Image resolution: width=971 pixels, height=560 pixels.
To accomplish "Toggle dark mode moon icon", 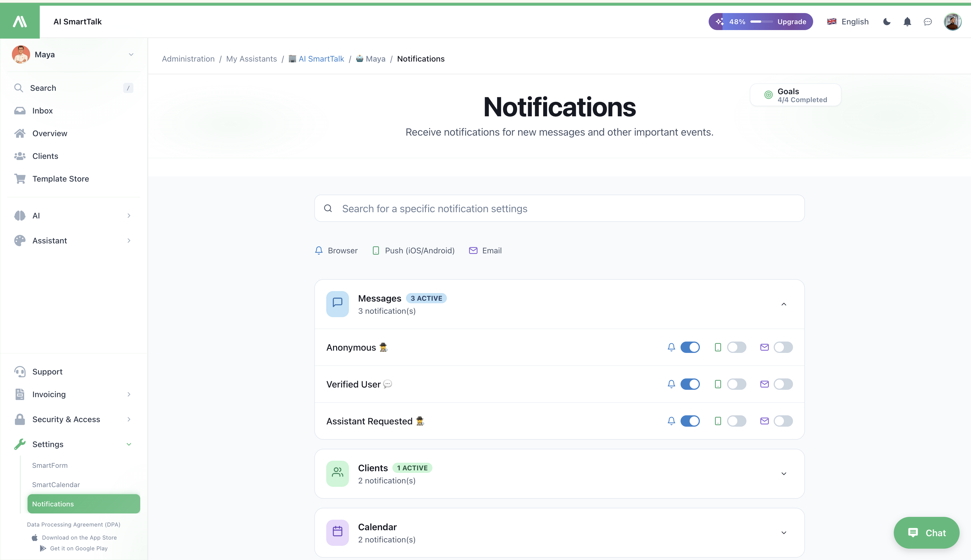I will [x=887, y=22].
